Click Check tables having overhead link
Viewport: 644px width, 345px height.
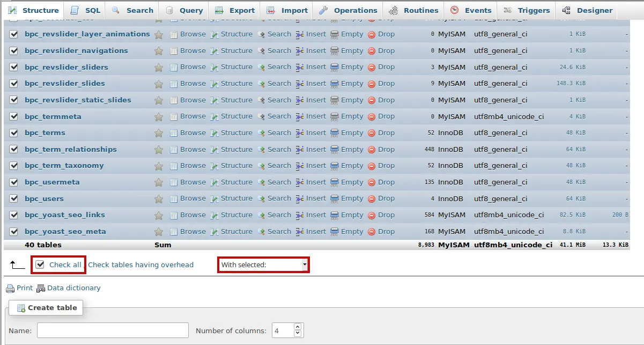[x=140, y=265]
